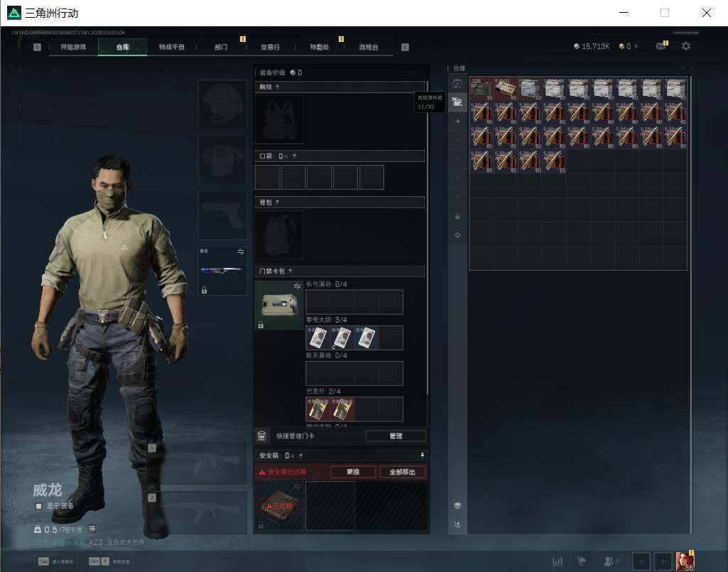This screenshot has height=572, width=728.
Task: Expand the 胸挂 help tooltip
Action: tap(278, 87)
